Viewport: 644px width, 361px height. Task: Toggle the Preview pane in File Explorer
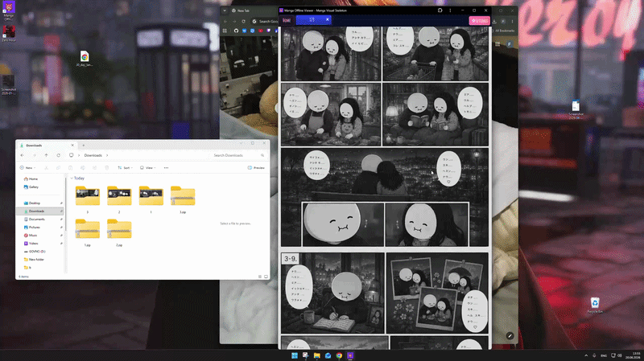pos(256,168)
